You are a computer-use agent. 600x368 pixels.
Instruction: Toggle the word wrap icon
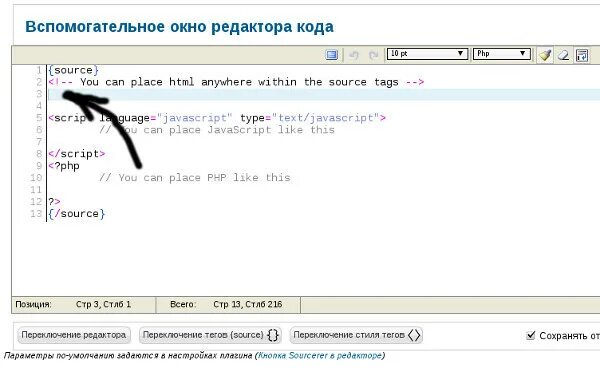(582, 55)
